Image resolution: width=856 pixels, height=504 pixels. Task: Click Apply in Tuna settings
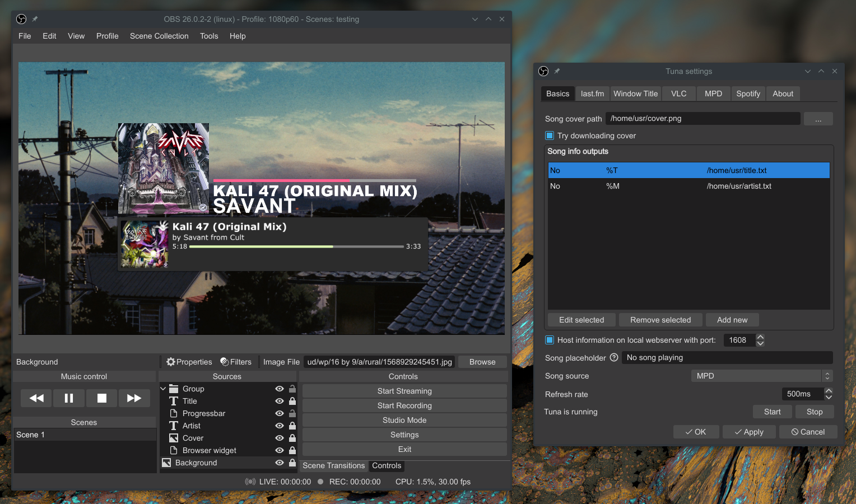(x=749, y=432)
